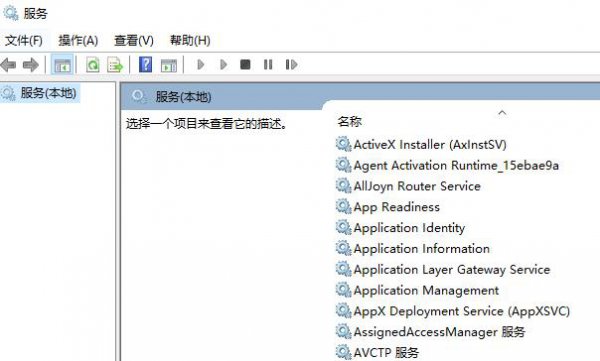Open the 帮助(H) menu
600x361 pixels.
tap(190, 40)
